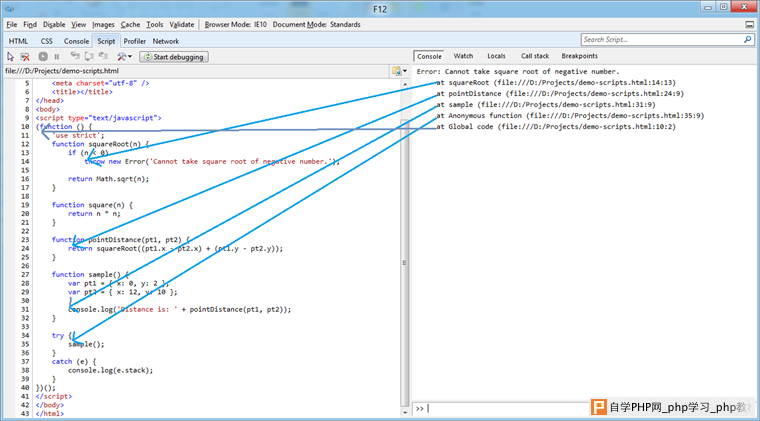Switch to the CSS tab
The image size is (760, 421).
(47, 41)
